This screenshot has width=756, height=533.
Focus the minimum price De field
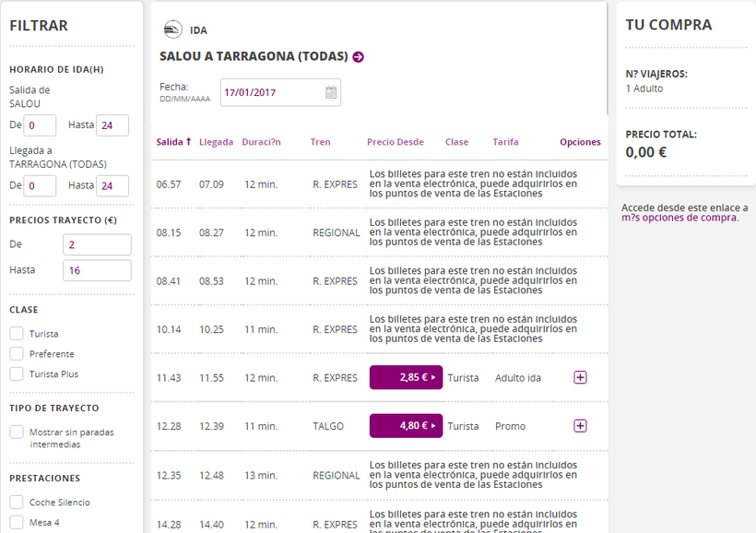pyautogui.click(x=97, y=244)
